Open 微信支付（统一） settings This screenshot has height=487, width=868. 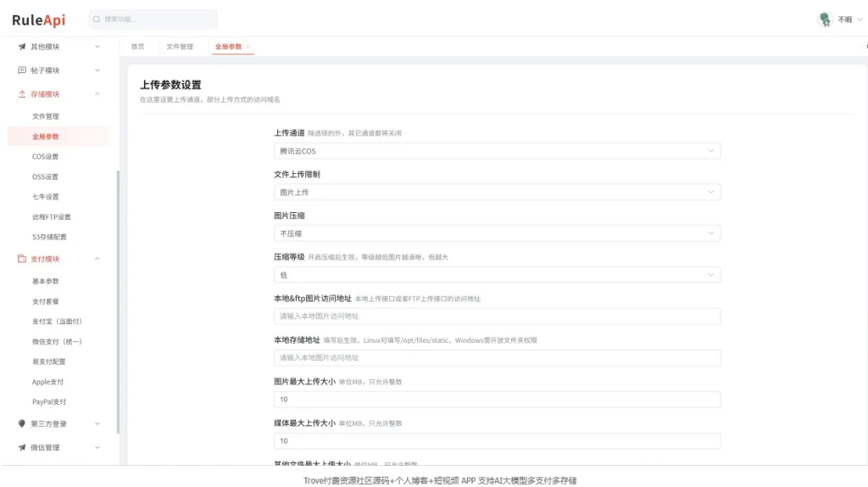[x=57, y=342]
